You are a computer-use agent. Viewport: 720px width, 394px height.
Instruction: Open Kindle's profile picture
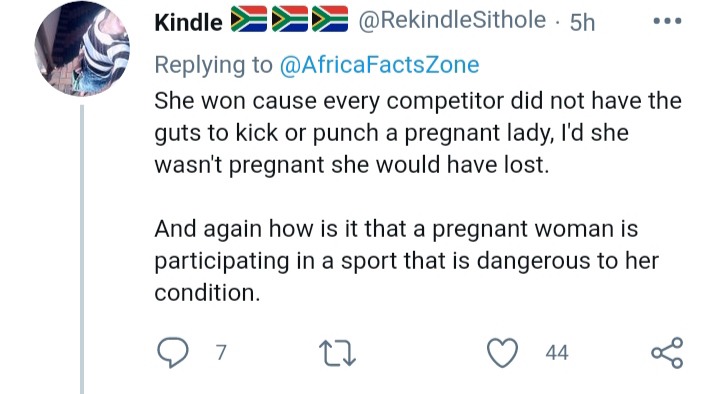click(82, 49)
